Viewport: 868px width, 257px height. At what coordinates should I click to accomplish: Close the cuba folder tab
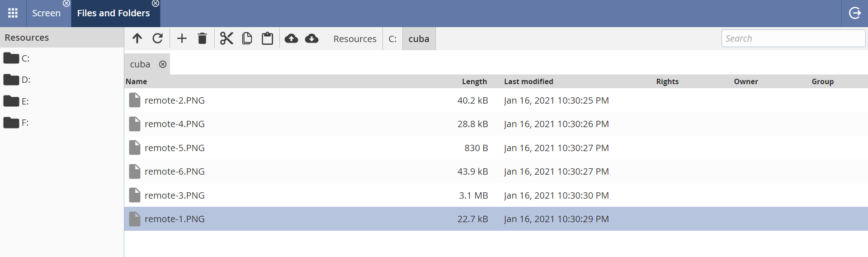tap(163, 64)
